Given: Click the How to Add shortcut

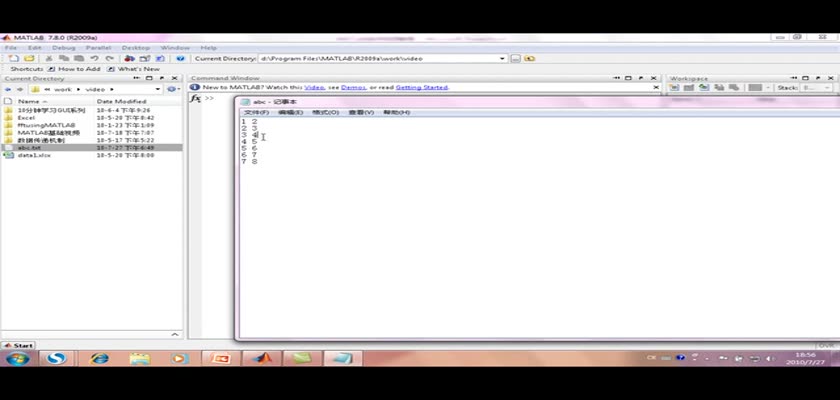Looking at the screenshot, I should pos(73,69).
